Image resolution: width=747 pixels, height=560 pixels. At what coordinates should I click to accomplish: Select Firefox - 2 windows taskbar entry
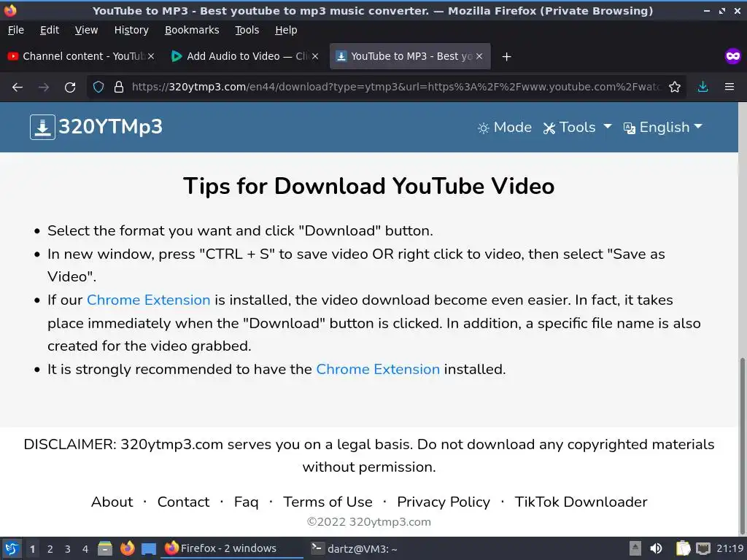233,548
